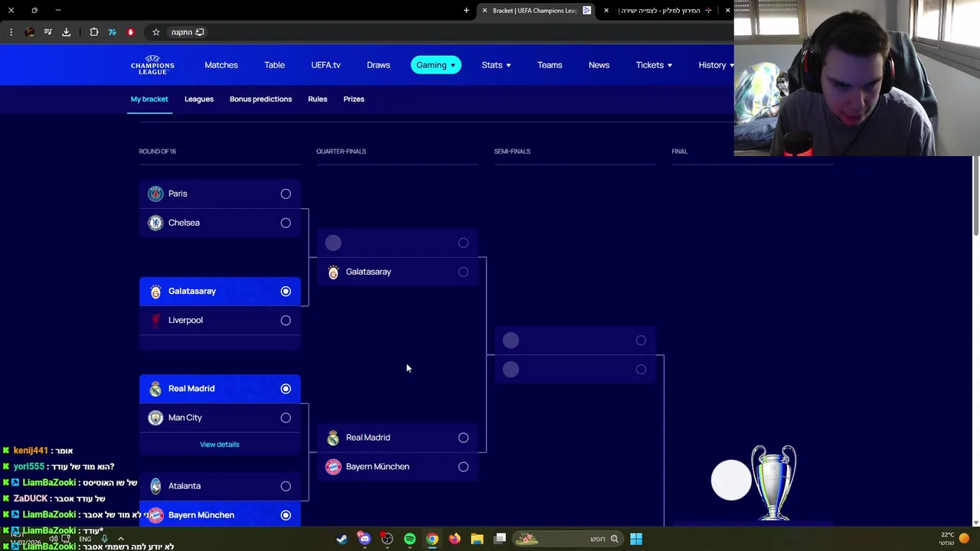Open the Draws page
The height and width of the screenshot is (551, 980).
pos(378,65)
